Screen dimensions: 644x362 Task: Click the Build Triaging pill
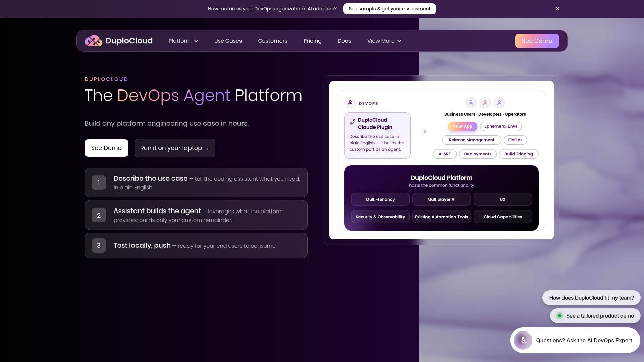click(519, 154)
